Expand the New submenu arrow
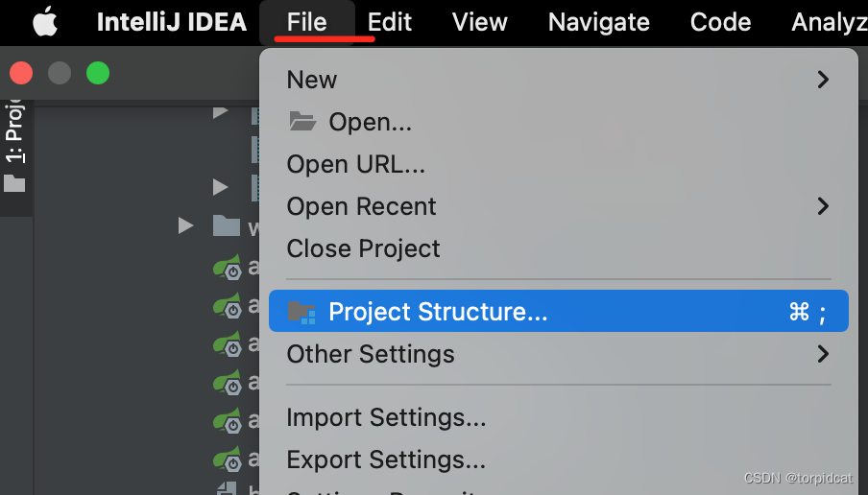The image size is (868, 495). (822, 80)
